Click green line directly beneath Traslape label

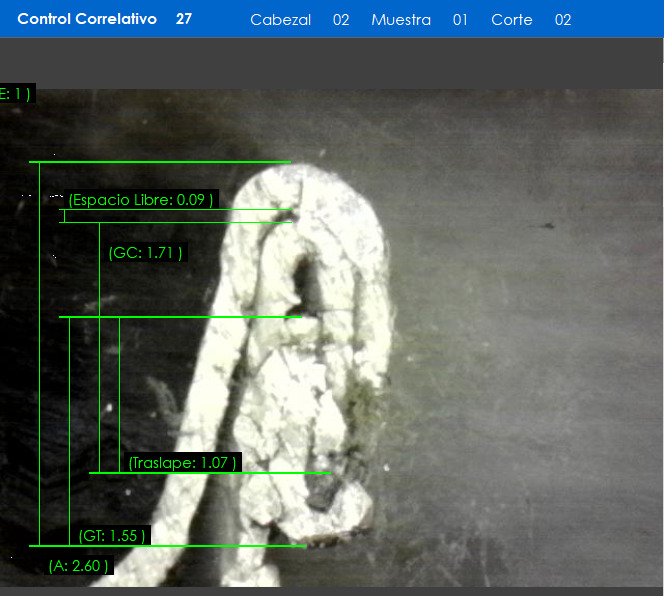point(210,473)
